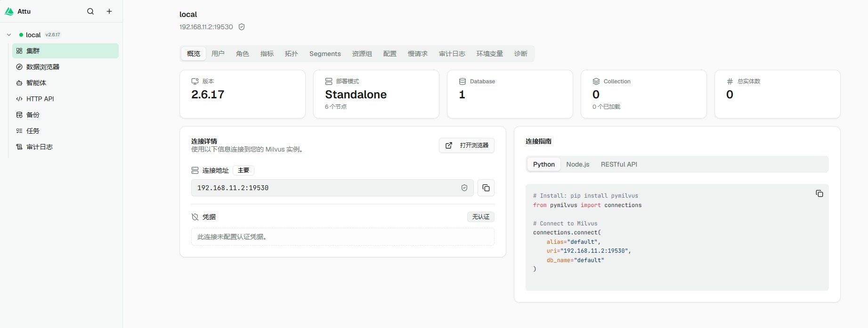868x328 pixels.
Task: Switch to the 审计日志 tab
Action: pyautogui.click(x=452, y=54)
